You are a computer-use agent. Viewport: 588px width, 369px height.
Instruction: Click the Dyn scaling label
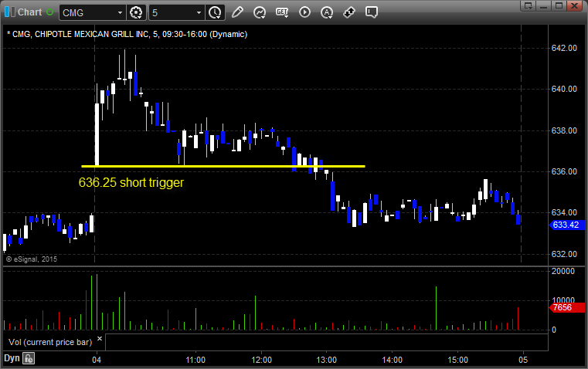12,358
